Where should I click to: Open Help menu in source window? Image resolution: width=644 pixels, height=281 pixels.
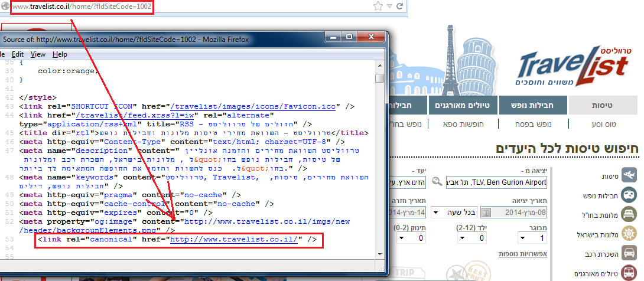[x=60, y=54]
